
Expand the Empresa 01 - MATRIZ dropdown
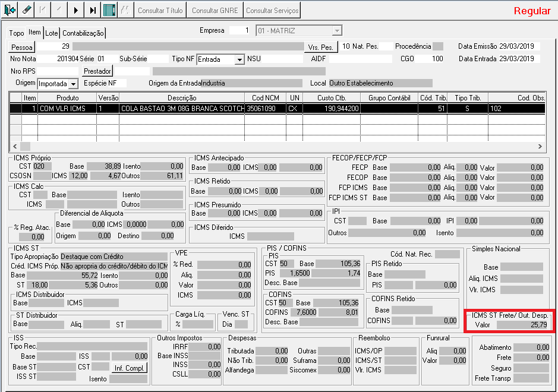[337, 31]
